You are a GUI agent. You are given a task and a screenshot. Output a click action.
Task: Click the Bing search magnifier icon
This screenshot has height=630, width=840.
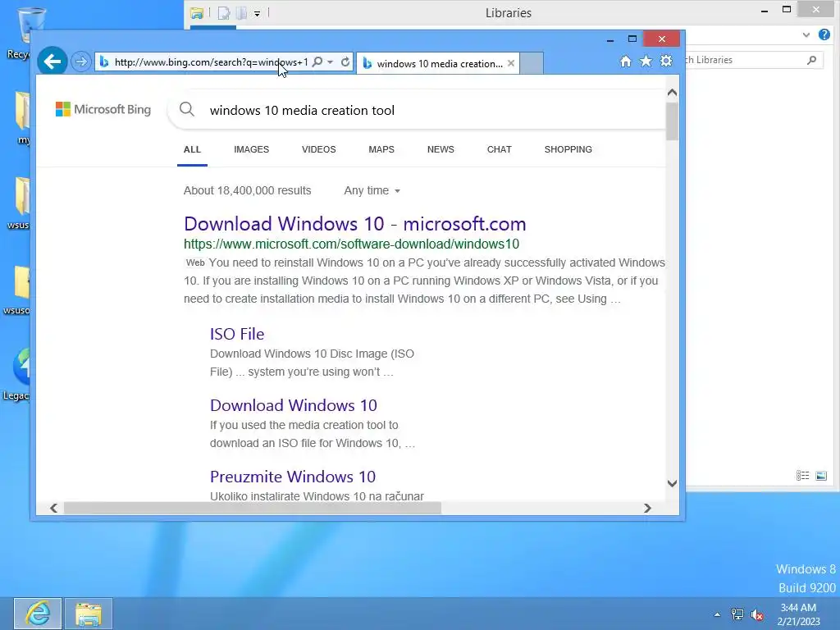pyautogui.click(x=187, y=109)
